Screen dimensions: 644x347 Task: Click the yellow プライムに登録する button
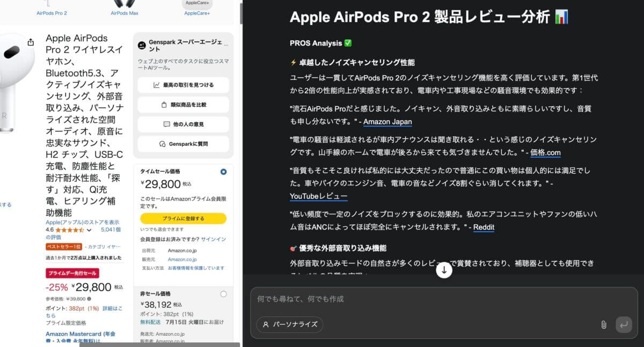point(183,219)
